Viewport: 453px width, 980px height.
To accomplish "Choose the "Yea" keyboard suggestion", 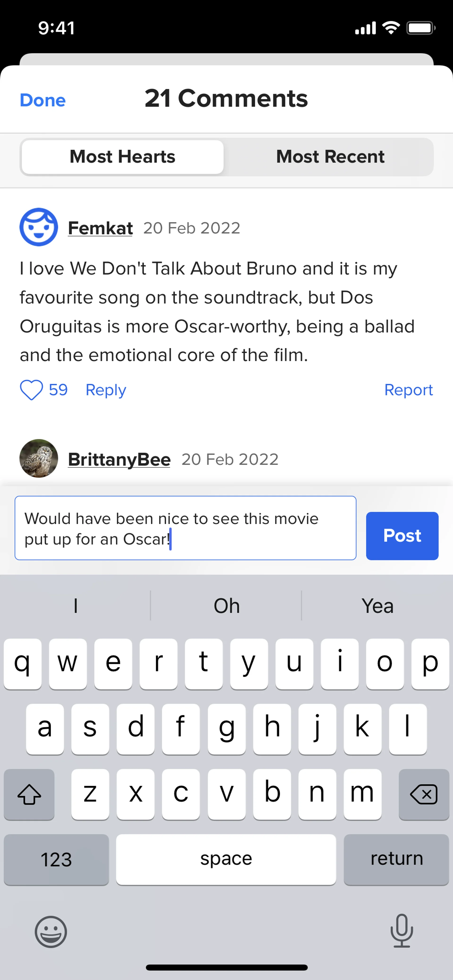I will coord(377,606).
